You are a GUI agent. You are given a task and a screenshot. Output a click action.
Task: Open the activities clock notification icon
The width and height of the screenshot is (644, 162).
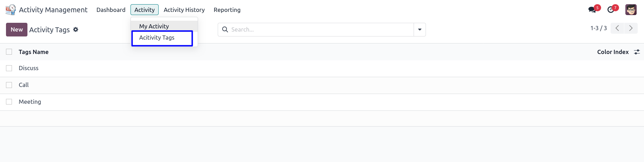pos(611,10)
